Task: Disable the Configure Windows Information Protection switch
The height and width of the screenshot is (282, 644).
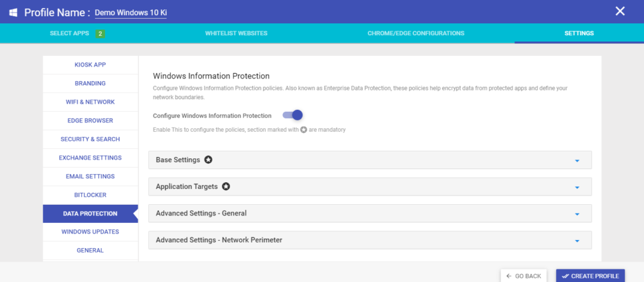Action: (x=293, y=115)
